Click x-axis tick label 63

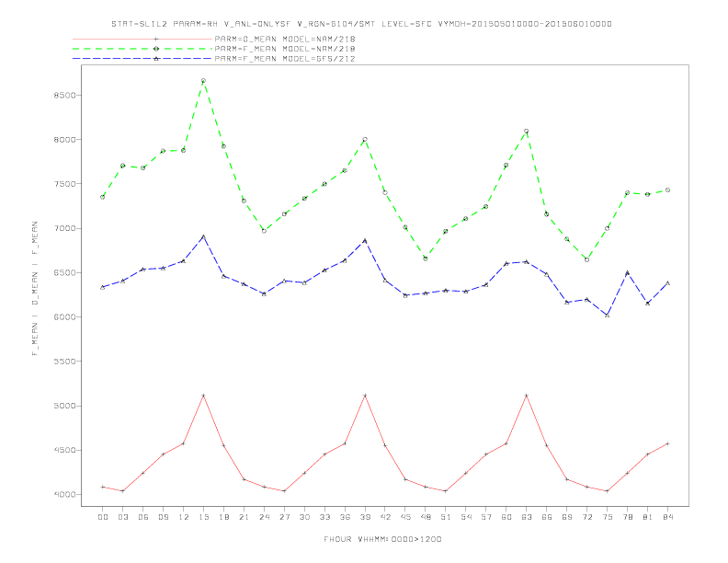click(526, 517)
